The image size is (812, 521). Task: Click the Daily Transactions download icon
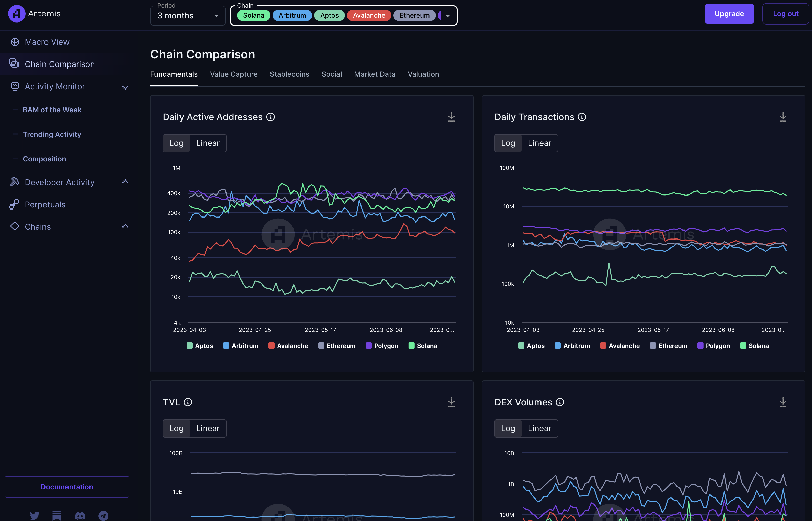(783, 117)
